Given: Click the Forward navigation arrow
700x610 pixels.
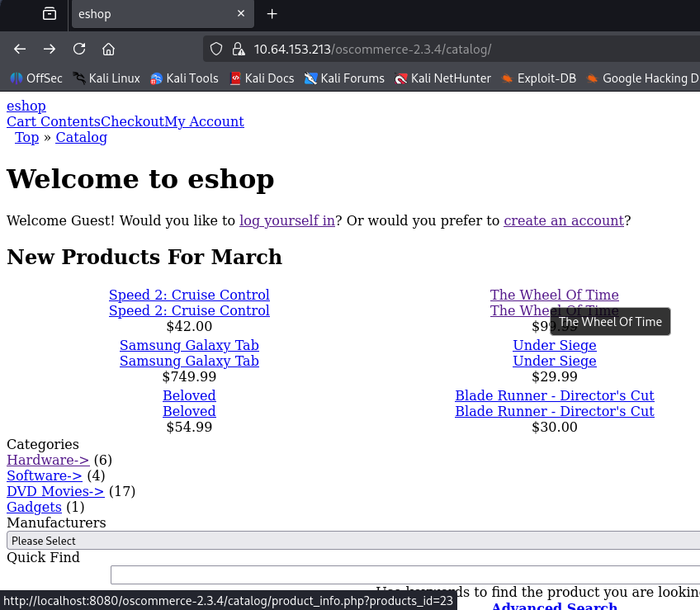Looking at the screenshot, I should (x=50, y=49).
